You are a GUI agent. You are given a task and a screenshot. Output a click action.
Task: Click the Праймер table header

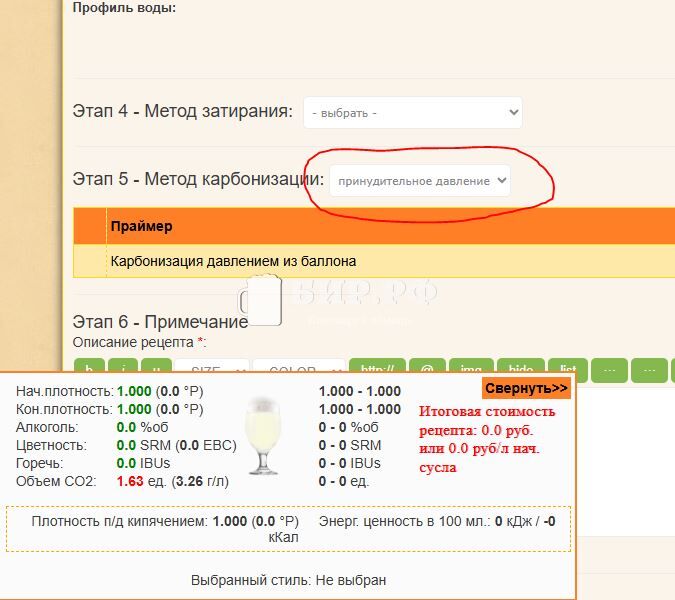[141, 227]
